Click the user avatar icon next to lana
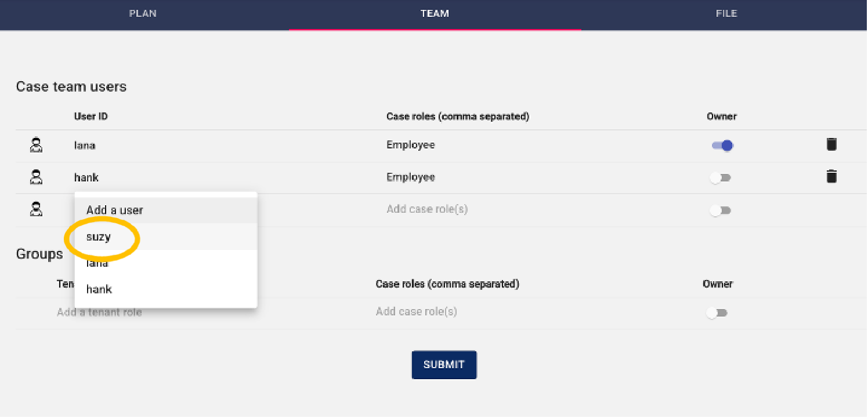This screenshot has width=868, height=418. pyautogui.click(x=35, y=145)
